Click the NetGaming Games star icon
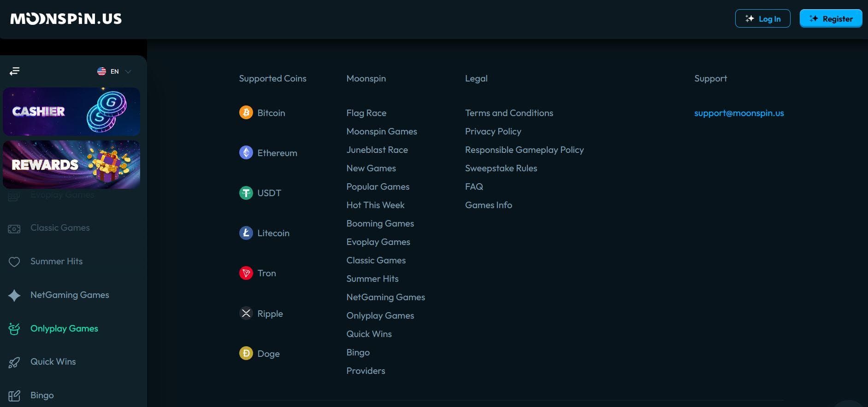 pyautogui.click(x=14, y=296)
